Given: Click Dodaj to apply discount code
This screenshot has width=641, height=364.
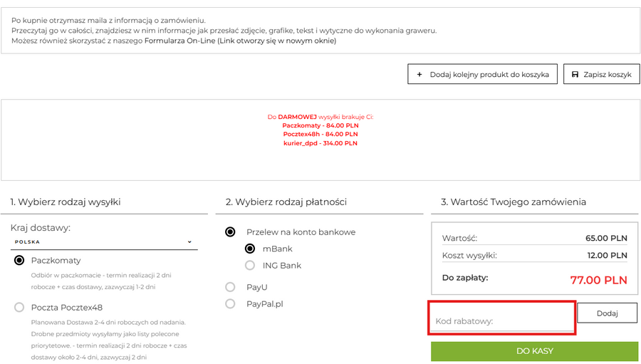Looking at the screenshot, I should tap(607, 313).
